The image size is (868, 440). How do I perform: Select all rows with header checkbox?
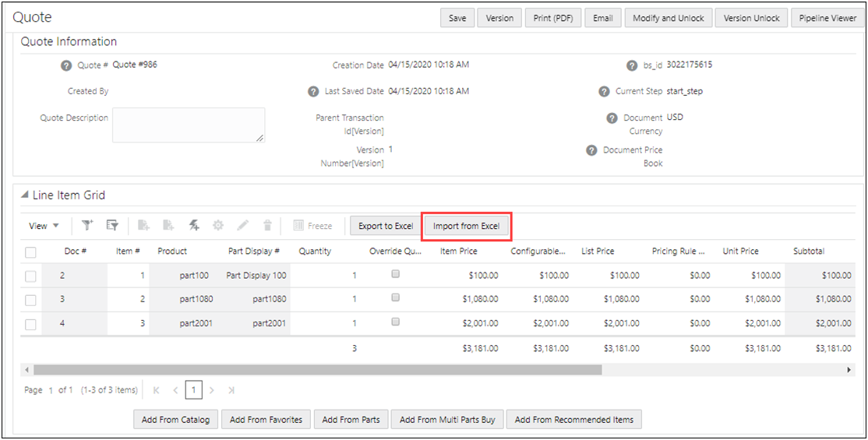[30, 252]
